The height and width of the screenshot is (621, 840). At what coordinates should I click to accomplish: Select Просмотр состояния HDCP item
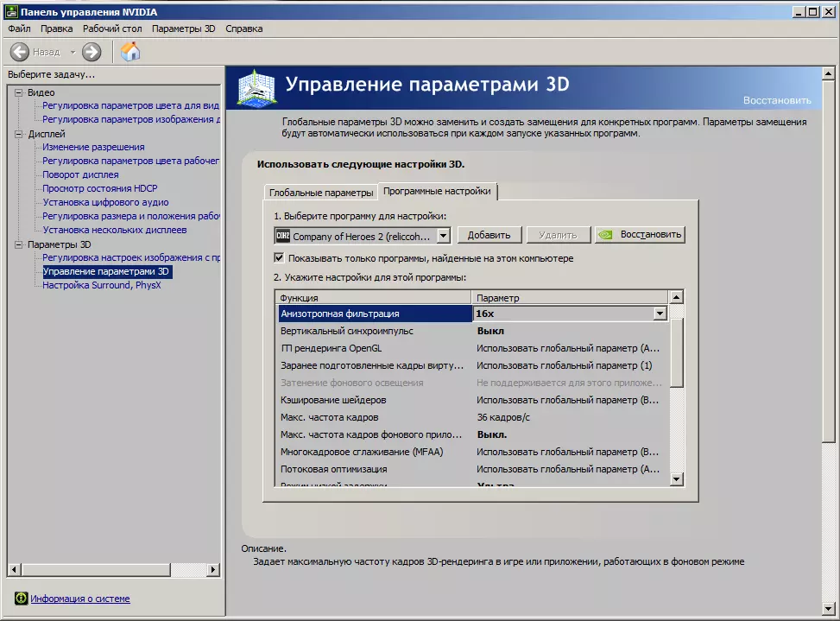coord(99,188)
